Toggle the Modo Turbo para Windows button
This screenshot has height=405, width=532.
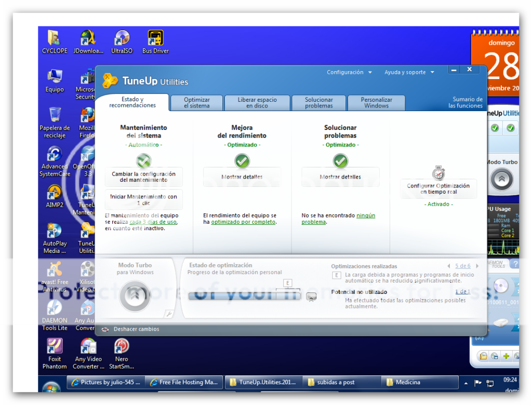(135, 295)
